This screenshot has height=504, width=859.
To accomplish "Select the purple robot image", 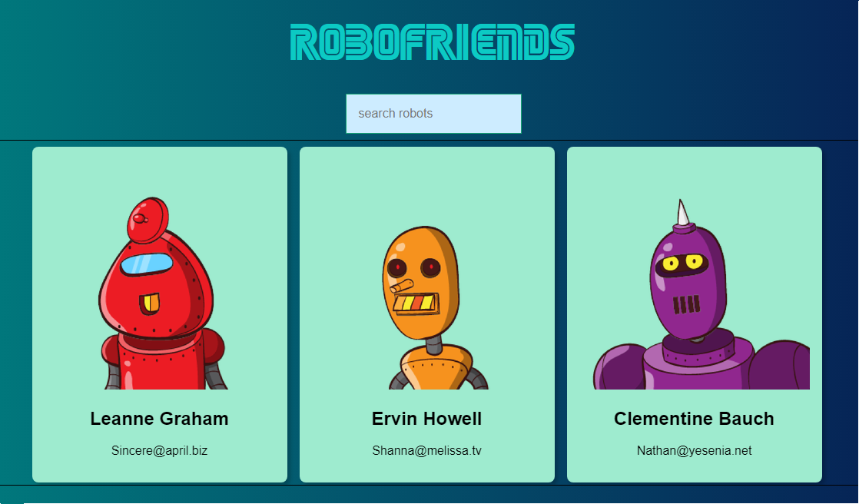I will click(x=701, y=294).
